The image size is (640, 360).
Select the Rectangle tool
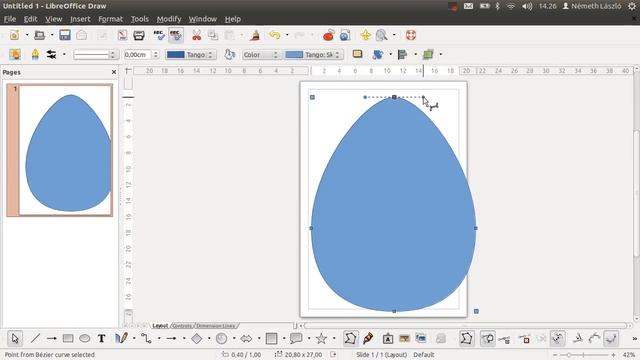tap(68, 338)
